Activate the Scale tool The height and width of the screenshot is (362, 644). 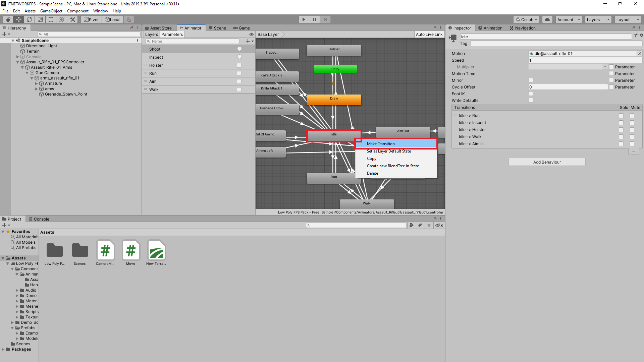pyautogui.click(x=40, y=19)
